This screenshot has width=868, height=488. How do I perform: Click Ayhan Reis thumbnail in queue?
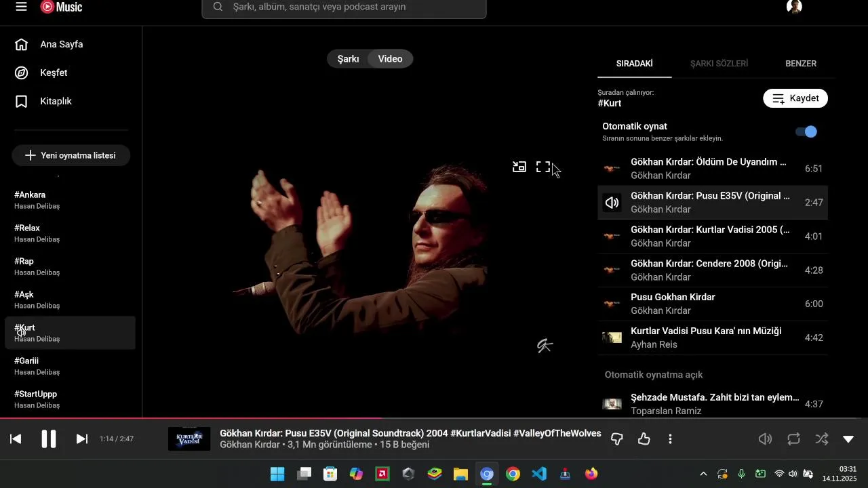[612, 338]
